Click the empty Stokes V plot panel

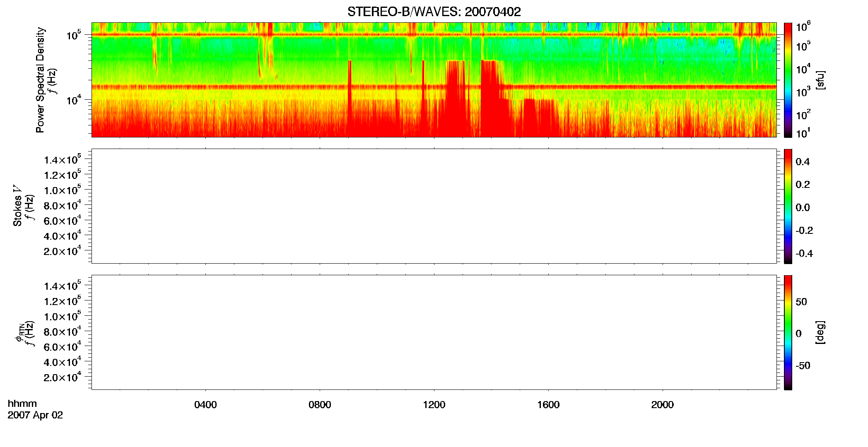[x=434, y=206]
